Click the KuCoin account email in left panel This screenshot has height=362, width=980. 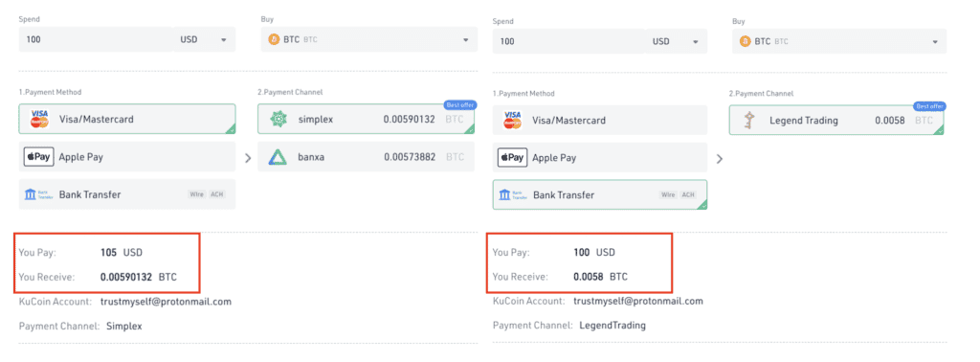[166, 302]
